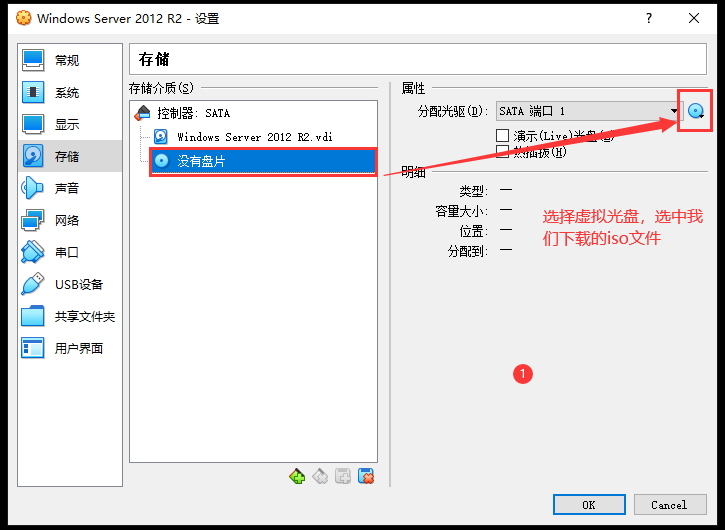
Task: Click the 存储介质(S) label
Action: [161, 88]
